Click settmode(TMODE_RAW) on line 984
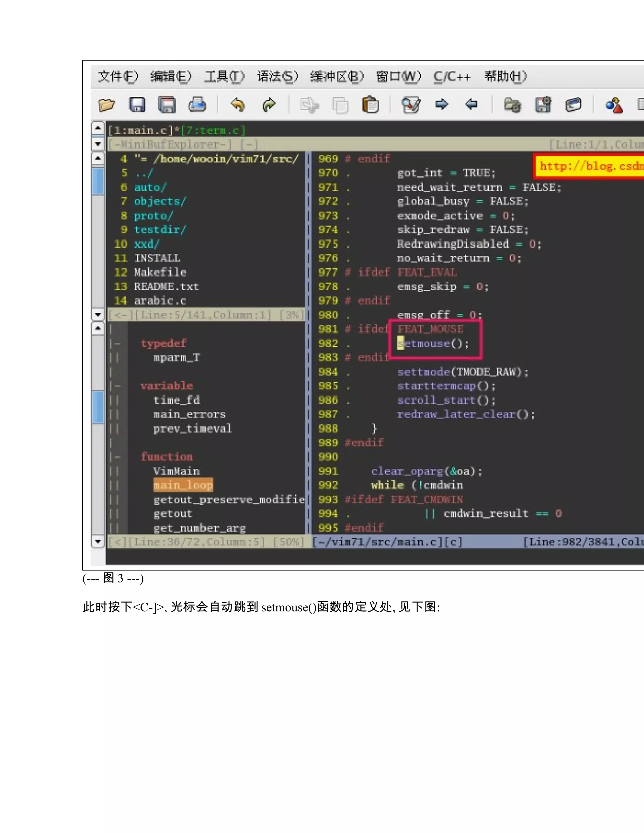 tap(463, 372)
